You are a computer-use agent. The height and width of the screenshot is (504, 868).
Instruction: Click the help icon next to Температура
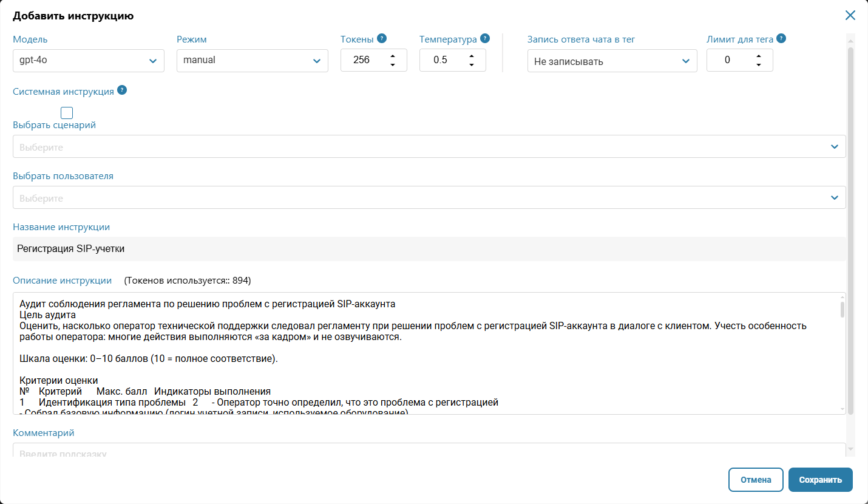coord(485,38)
